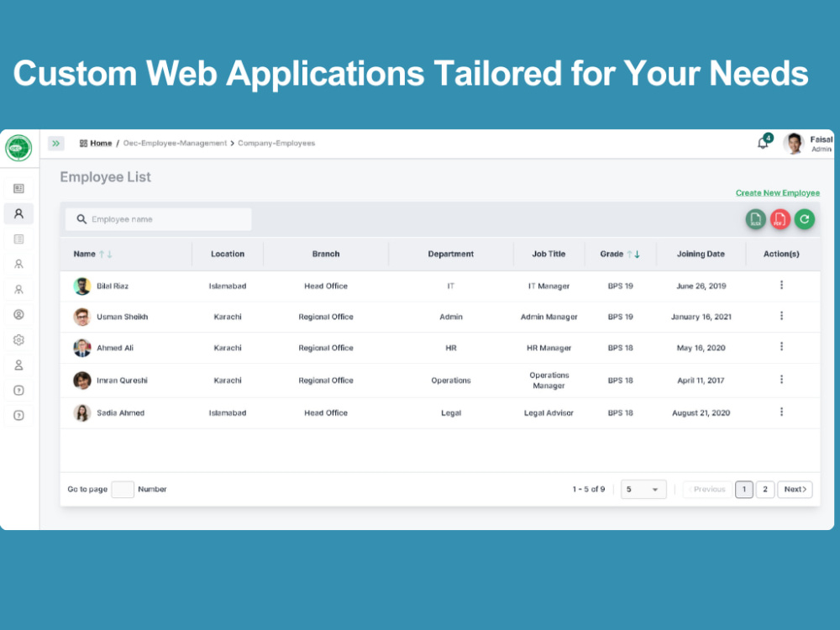Click the Operations Manager job title cell
This screenshot has width=840, height=630.
[549, 381]
